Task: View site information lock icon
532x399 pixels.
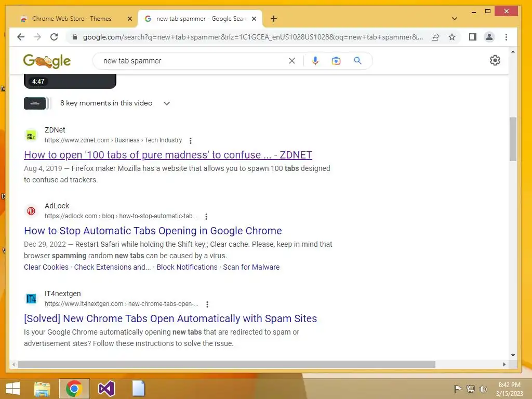Action: click(x=75, y=37)
